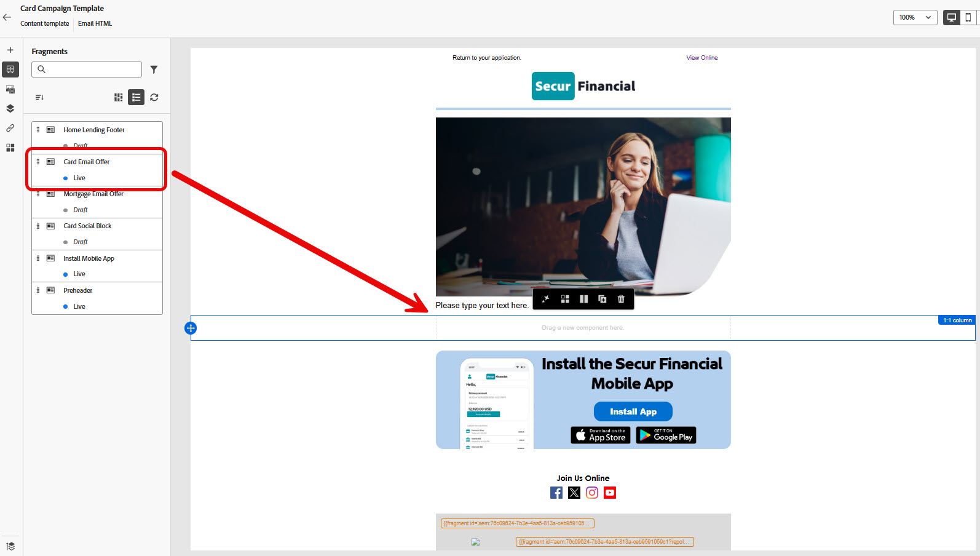Click the Install App button
The height and width of the screenshot is (556, 980).
(633, 411)
